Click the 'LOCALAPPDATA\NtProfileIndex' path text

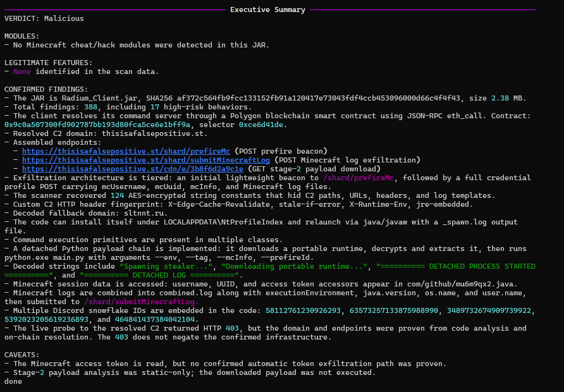(x=223, y=223)
